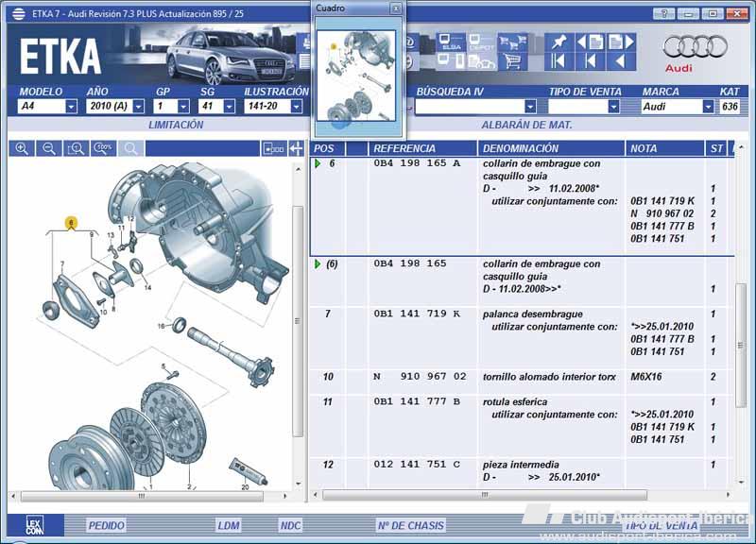This screenshot has height=544, width=756.
Task: Click the panel split arrows icon
Action: pos(296,148)
